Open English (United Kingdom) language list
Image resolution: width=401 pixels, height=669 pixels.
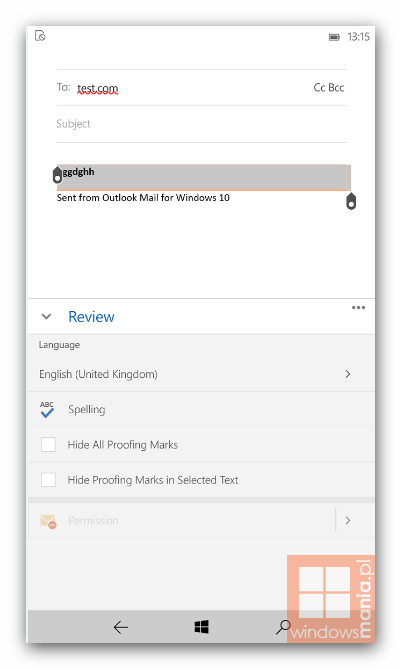pyautogui.click(x=201, y=374)
